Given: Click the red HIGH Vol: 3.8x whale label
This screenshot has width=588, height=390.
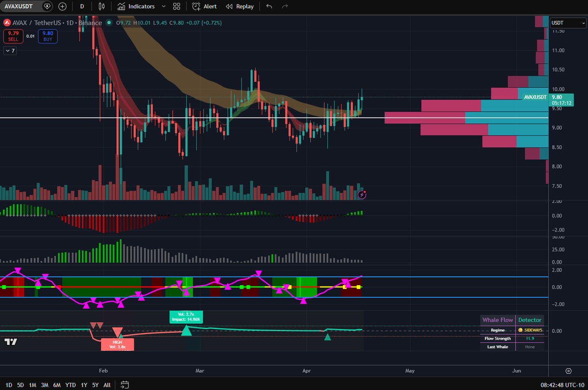Looking at the screenshot, I should 117,344.
